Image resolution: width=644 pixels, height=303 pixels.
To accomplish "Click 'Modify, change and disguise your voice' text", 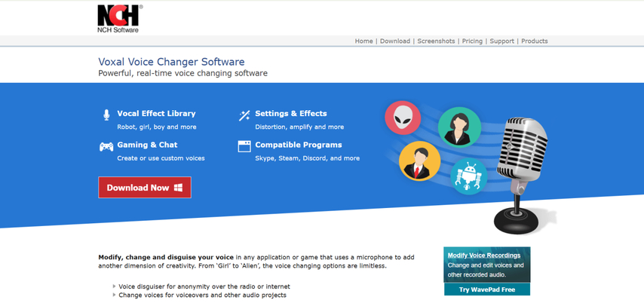I will click(166, 258).
